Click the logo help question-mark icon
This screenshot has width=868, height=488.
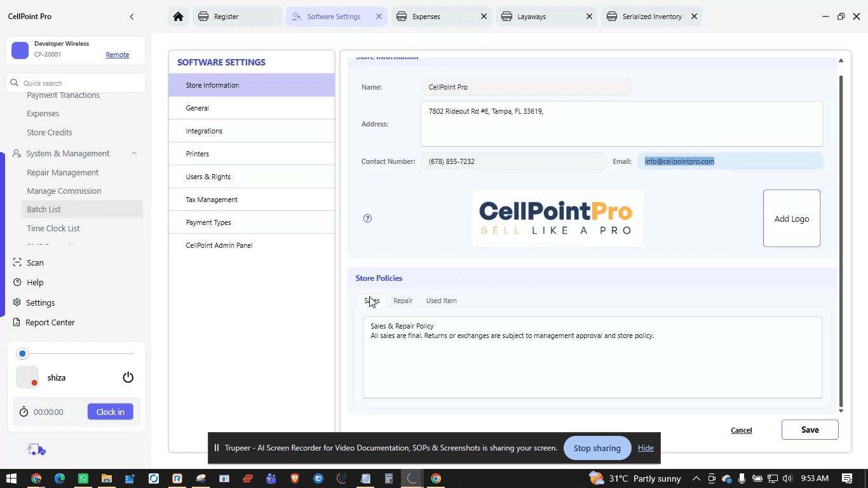(367, 218)
